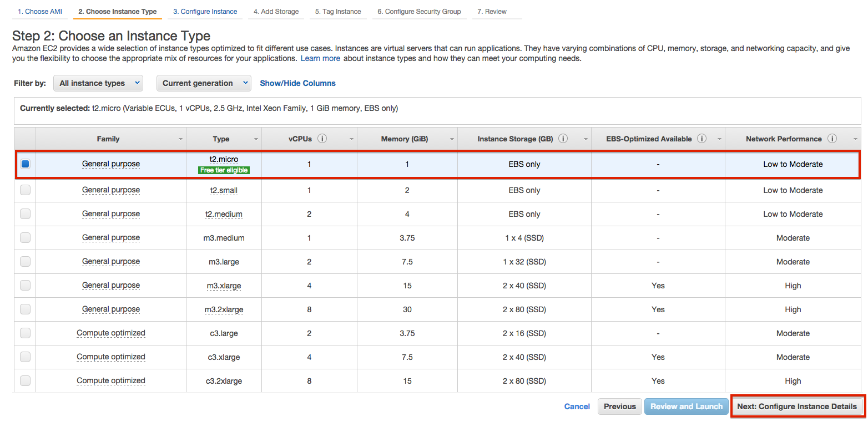Click the 2 x 80 (SSD) cell in m3.2xlarge row
This screenshot has height=422, width=868.
coord(524,309)
